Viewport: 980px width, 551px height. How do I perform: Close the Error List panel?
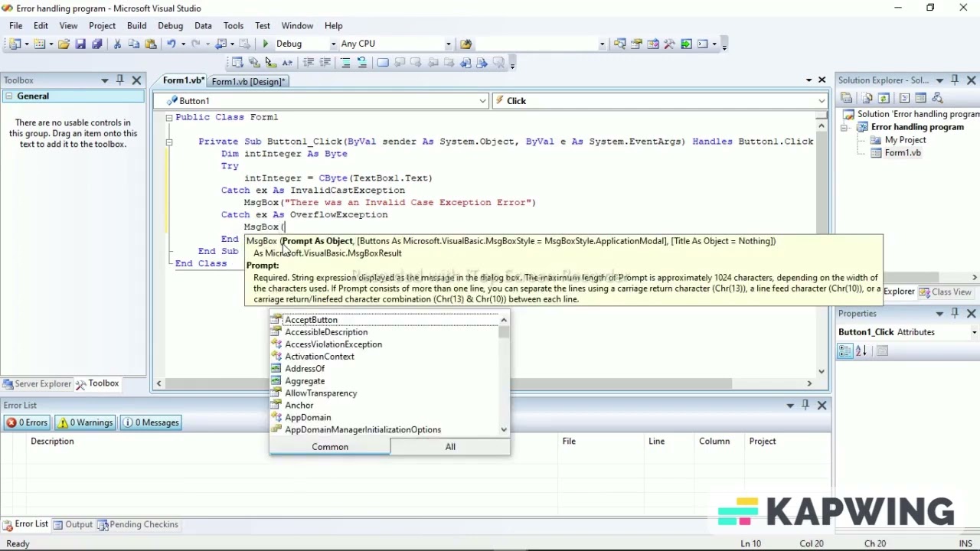click(822, 405)
